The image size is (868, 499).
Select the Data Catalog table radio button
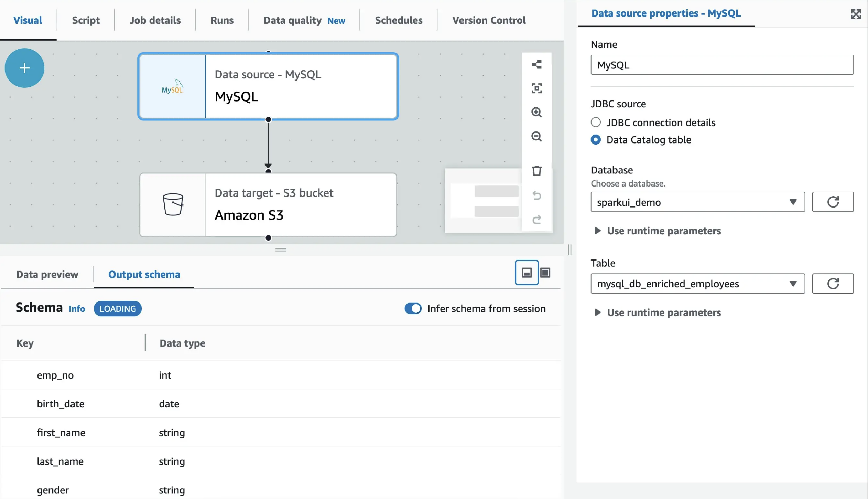[596, 140]
